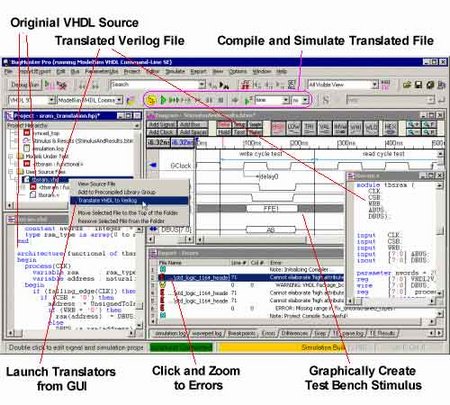Select the TRI tristate waveform button
This screenshot has width=450, height=405.
[309, 128]
